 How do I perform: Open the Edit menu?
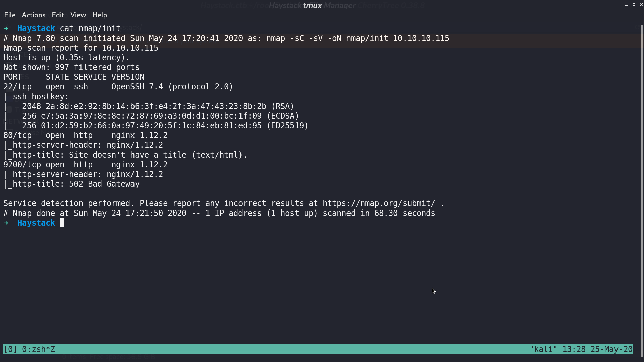click(x=58, y=15)
